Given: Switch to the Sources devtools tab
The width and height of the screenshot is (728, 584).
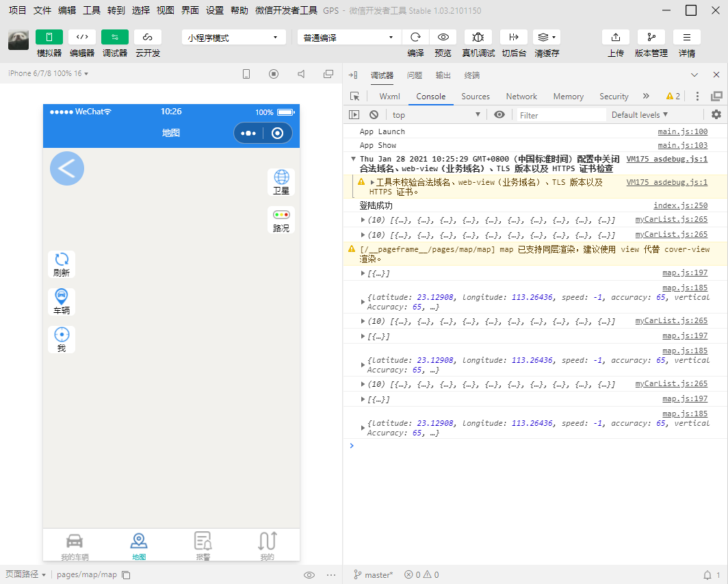Looking at the screenshot, I should pos(476,96).
